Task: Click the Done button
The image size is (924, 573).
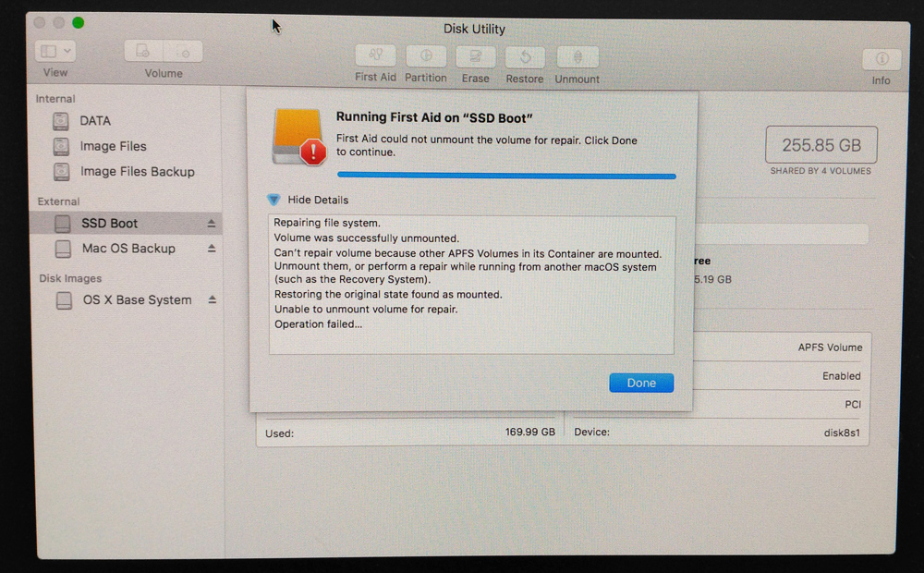Action: [641, 383]
